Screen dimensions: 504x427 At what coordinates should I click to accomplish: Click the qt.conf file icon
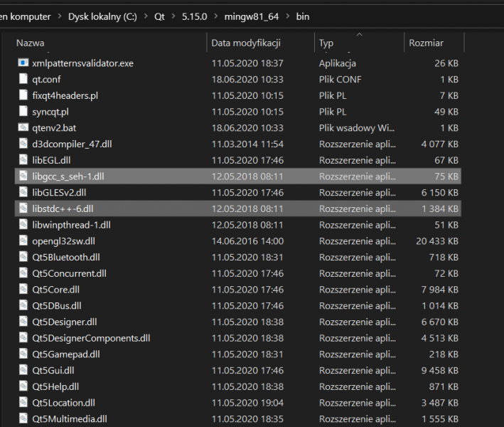point(23,80)
